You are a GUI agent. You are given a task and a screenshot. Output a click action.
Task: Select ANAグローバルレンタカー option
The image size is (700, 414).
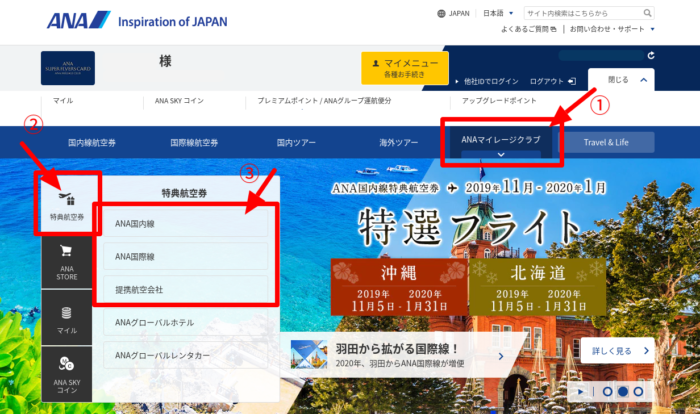point(185,355)
